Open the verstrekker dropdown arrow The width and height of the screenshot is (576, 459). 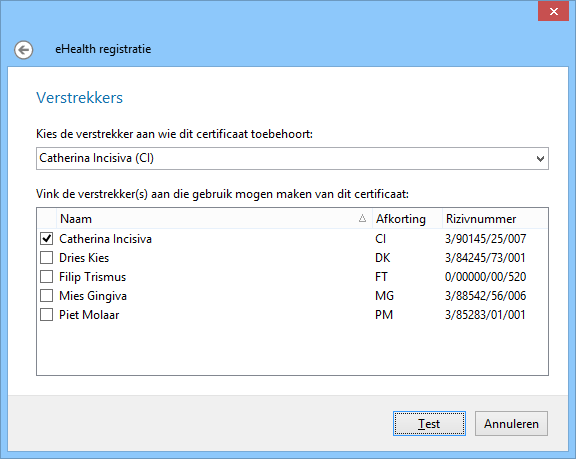pos(540,159)
